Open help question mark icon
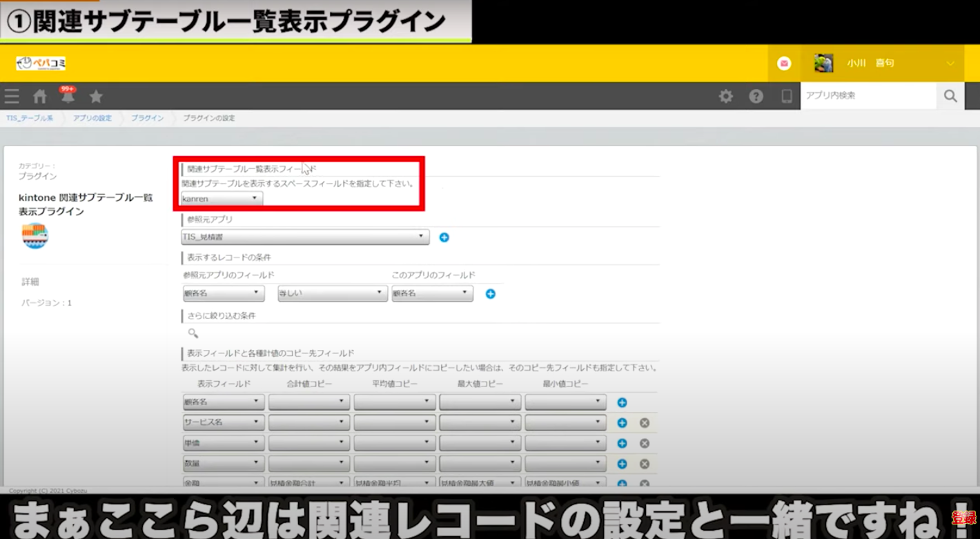This screenshot has height=539, width=980. point(756,97)
